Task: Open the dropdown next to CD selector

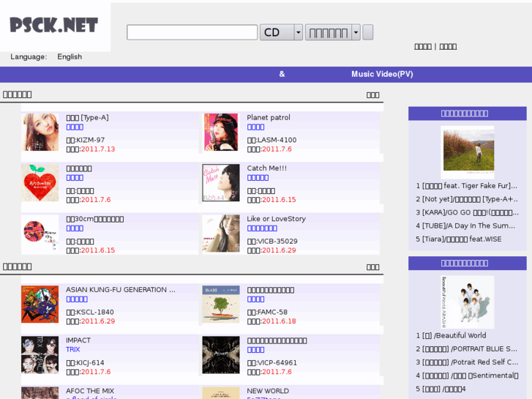Action: click(x=332, y=32)
